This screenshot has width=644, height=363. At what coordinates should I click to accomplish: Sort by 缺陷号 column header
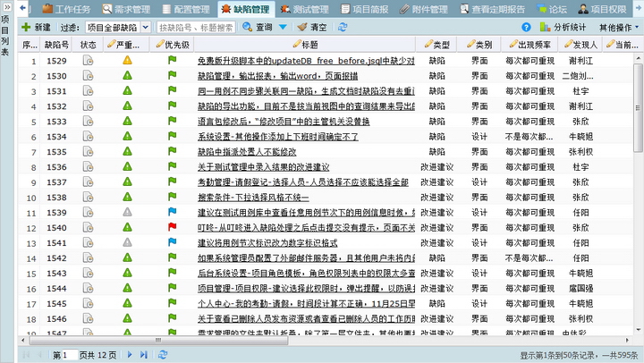click(56, 45)
